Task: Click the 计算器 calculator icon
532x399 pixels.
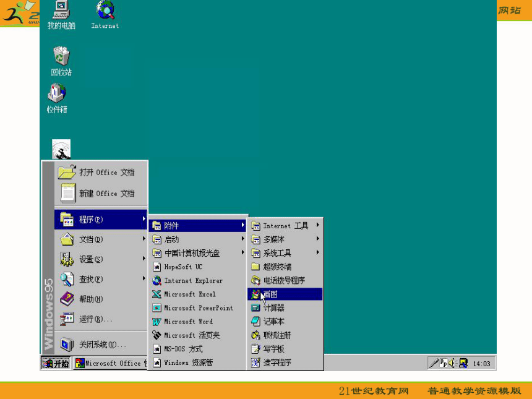Action: (x=255, y=307)
